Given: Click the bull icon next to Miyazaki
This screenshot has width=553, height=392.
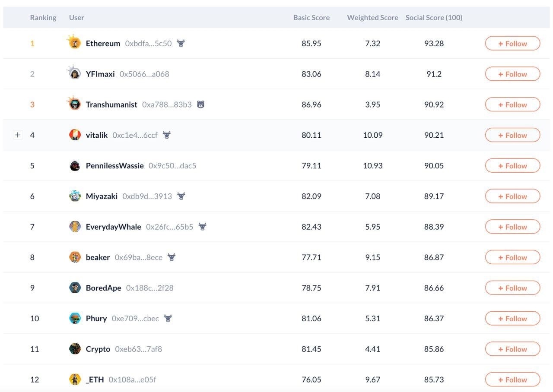Looking at the screenshot, I should click(181, 196).
